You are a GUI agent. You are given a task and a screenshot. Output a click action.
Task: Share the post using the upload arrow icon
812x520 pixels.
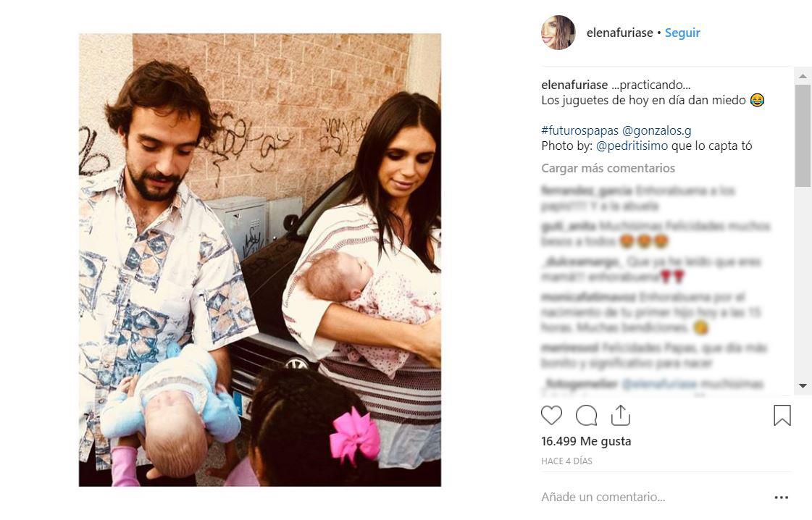[x=620, y=416]
